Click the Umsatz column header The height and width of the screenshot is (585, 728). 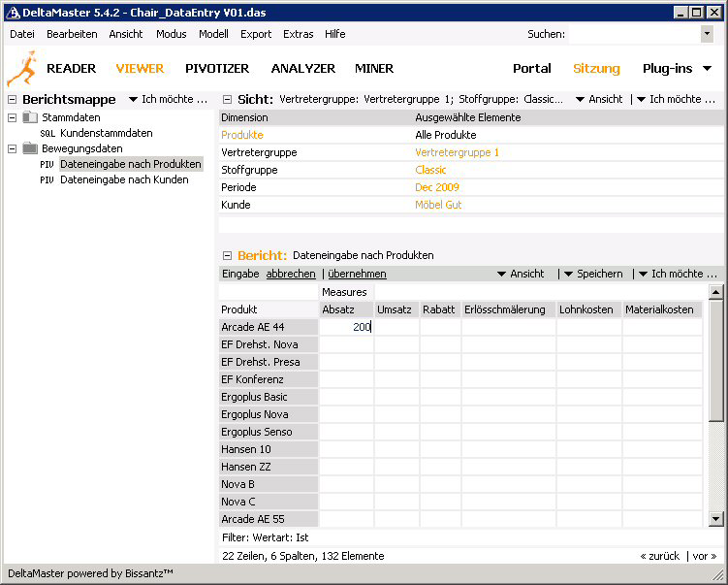(396, 309)
